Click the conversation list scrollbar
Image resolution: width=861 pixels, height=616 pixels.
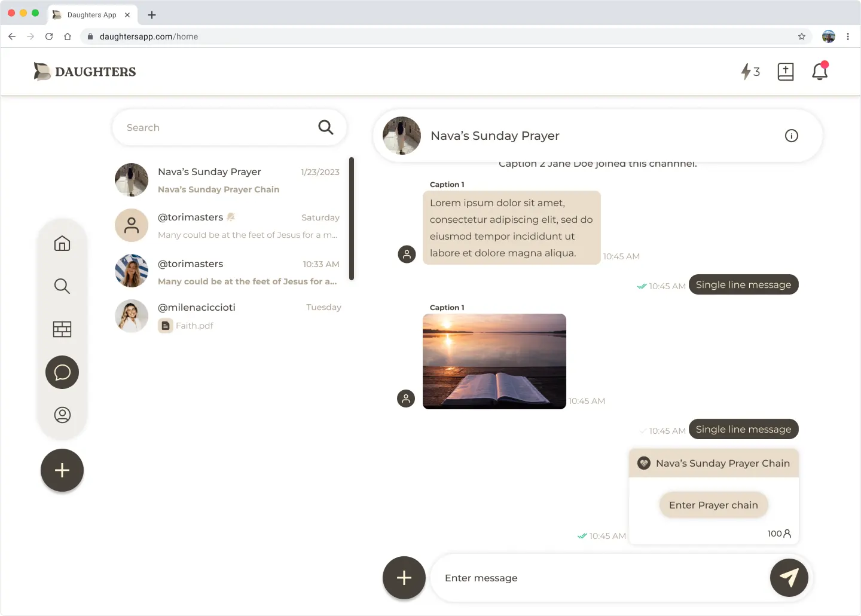[352, 218]
